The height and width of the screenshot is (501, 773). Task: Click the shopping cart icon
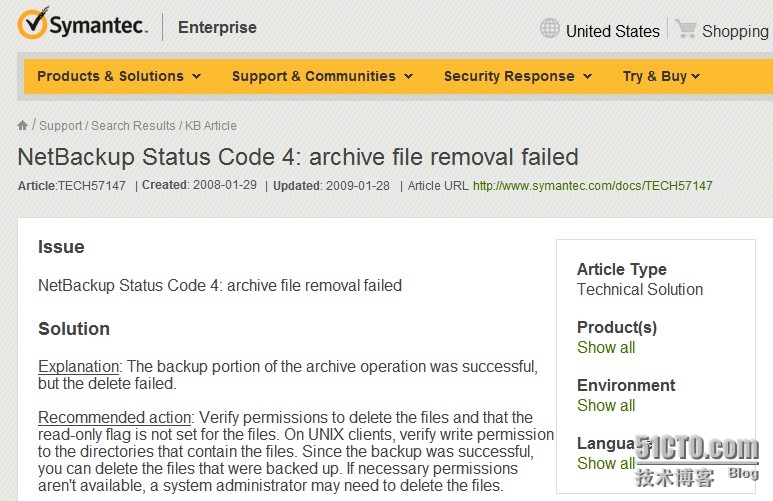686,29
